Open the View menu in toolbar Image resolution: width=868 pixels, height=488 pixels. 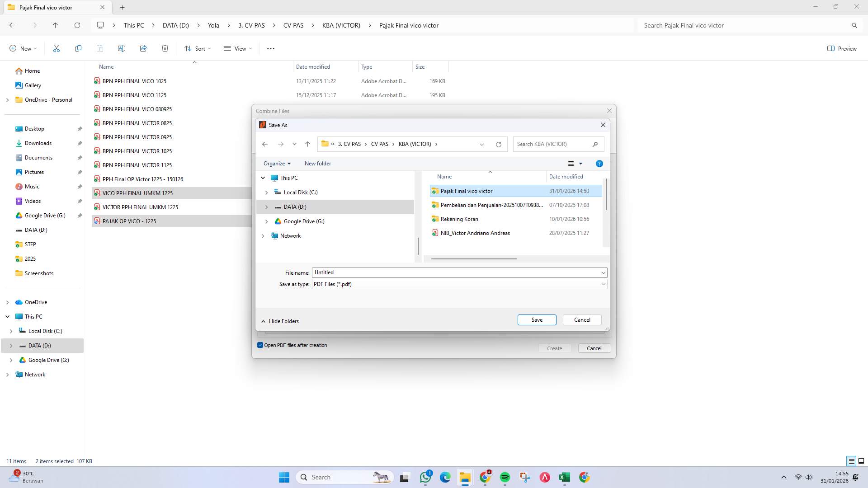click(x=238, y=48)
